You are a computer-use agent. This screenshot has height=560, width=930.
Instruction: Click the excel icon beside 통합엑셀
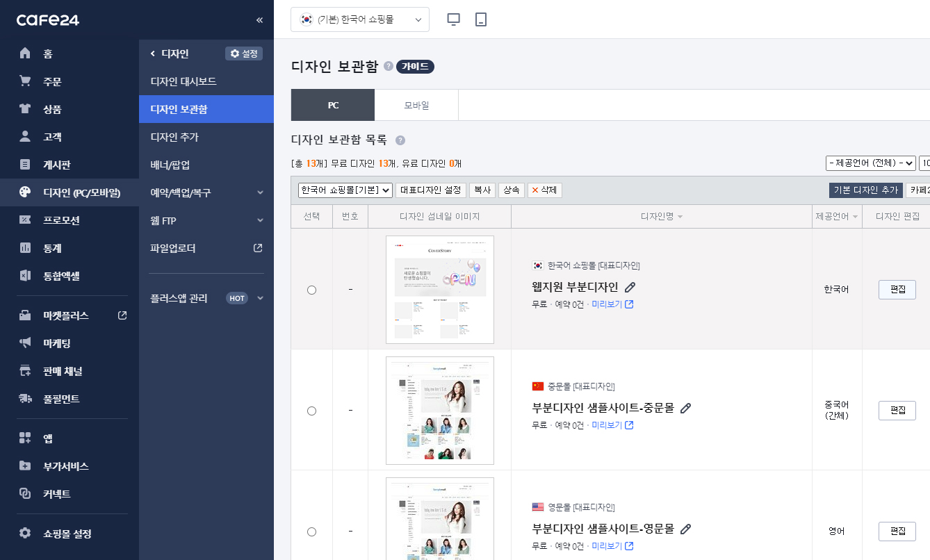coord(25,276)
